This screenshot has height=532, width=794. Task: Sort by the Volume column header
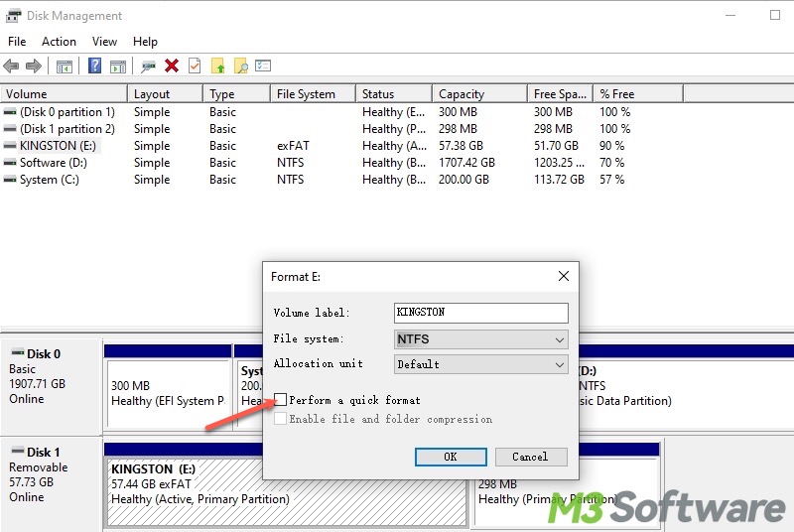click(64, 94)
